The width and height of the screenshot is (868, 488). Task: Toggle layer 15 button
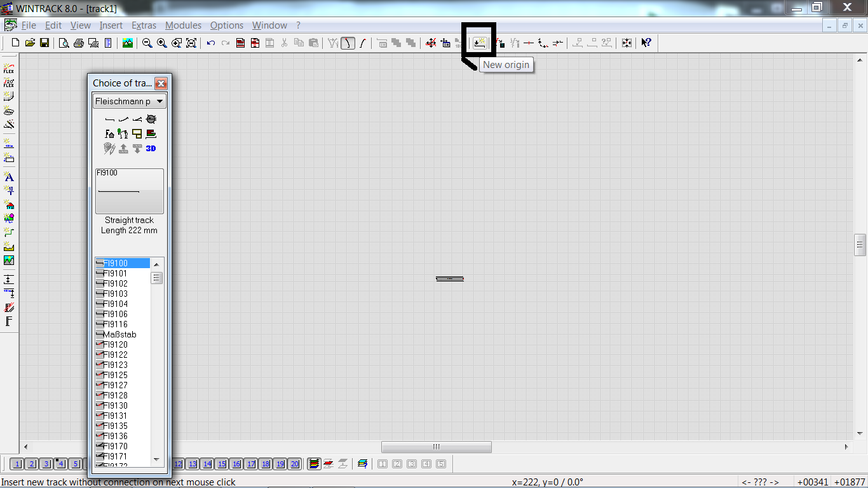pos(221,464)
